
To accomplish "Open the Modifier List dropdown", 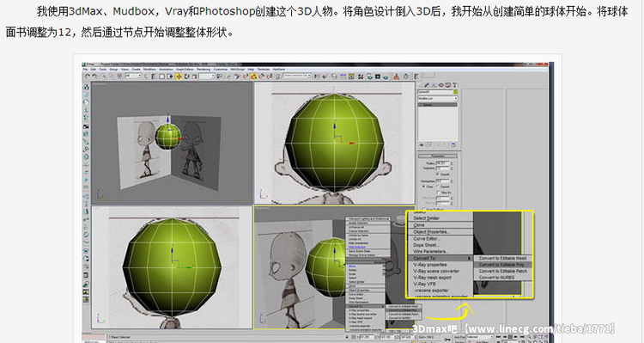I will tap(437, 99).
